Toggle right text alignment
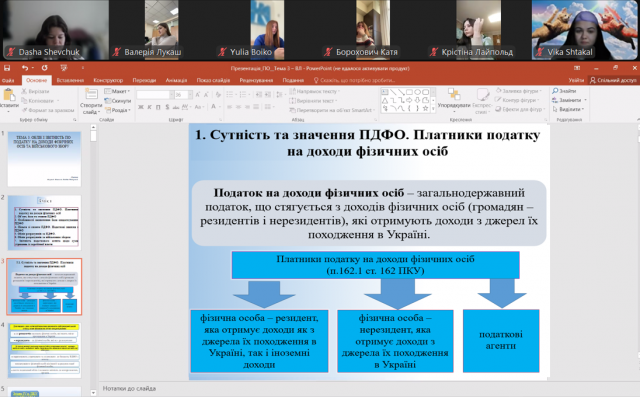The width and height of the screenshot is (640, 397). point(247,107)
